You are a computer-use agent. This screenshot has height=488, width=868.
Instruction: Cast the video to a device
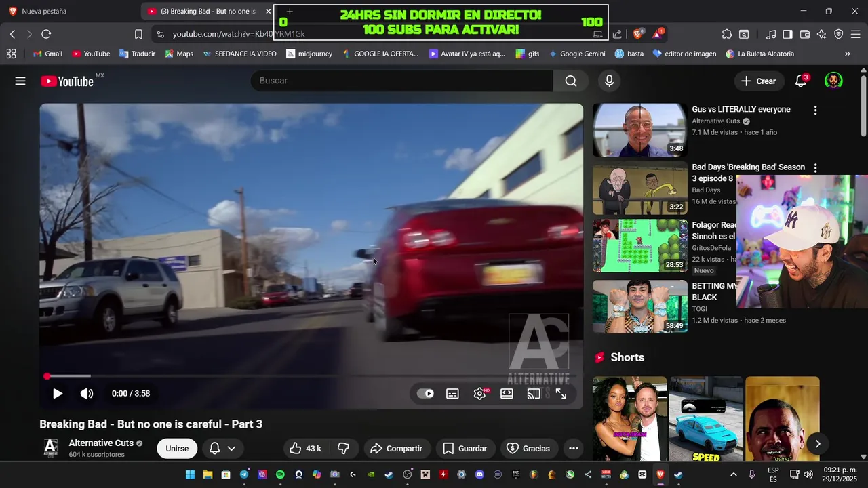pyautogui.click(x=534, y=393)
